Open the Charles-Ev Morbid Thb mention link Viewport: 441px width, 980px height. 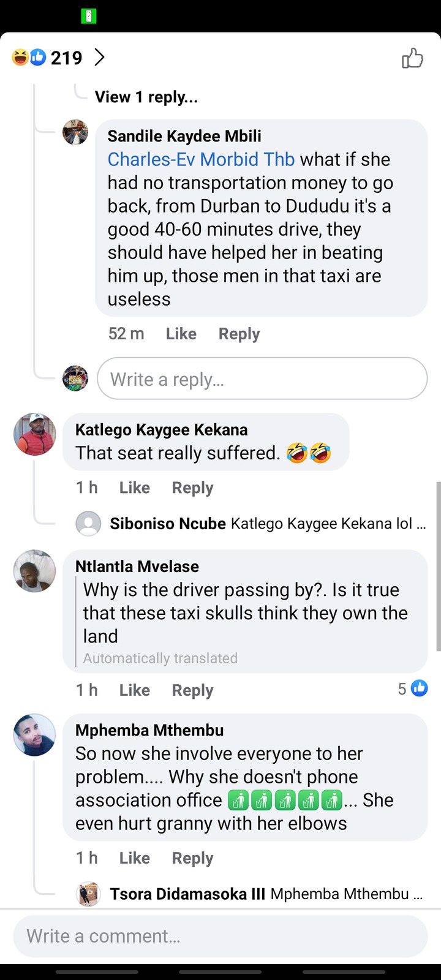pos(201,159)
